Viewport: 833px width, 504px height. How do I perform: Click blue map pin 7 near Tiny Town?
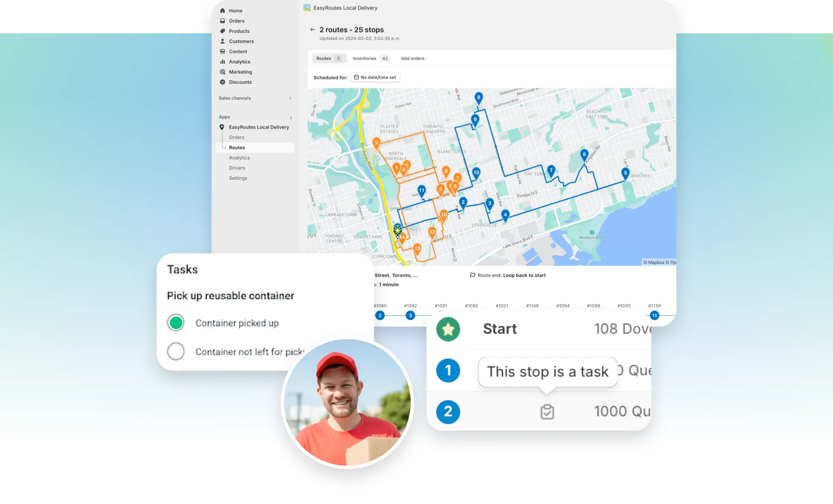551,171
